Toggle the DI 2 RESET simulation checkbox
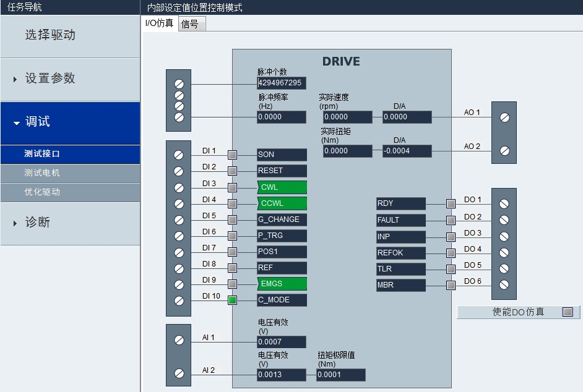 232,171
